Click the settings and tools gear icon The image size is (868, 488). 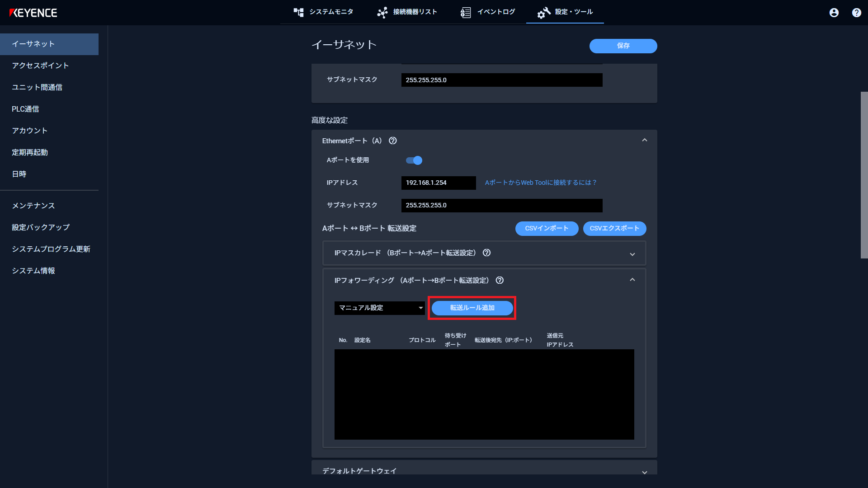[544, 12]
